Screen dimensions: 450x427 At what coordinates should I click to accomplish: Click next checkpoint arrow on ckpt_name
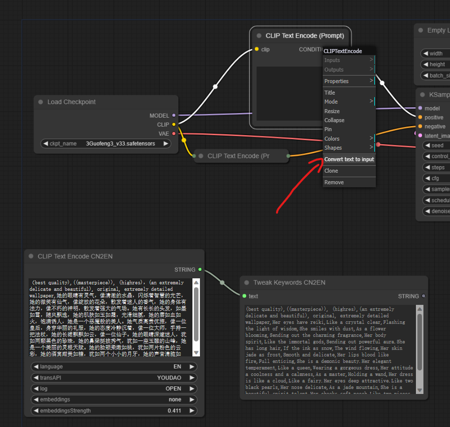(x=166, y=144)
